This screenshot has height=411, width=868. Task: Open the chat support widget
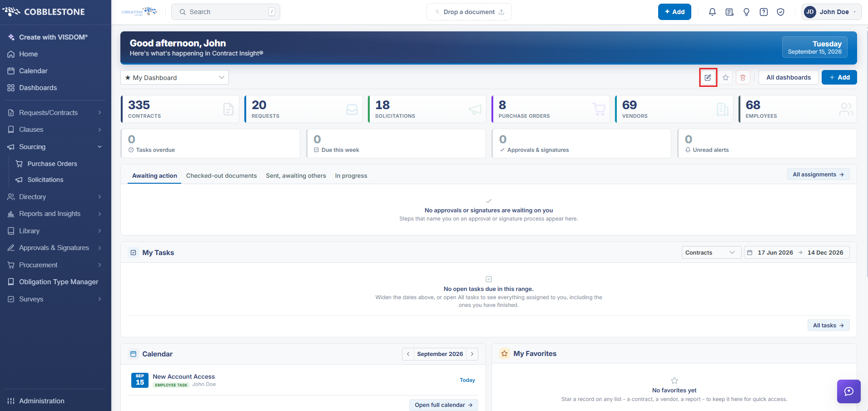[848, 391]
